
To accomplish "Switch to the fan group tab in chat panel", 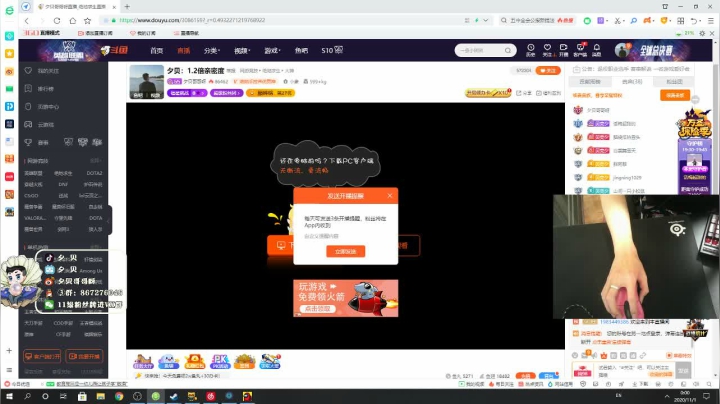I will [674, 82].
